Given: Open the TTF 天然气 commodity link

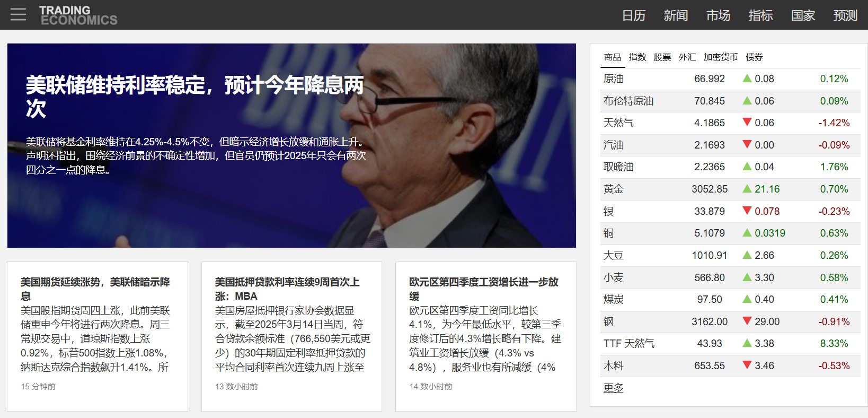Looking at the screenshot, I should pyautogui.click(x=629, y=343).
